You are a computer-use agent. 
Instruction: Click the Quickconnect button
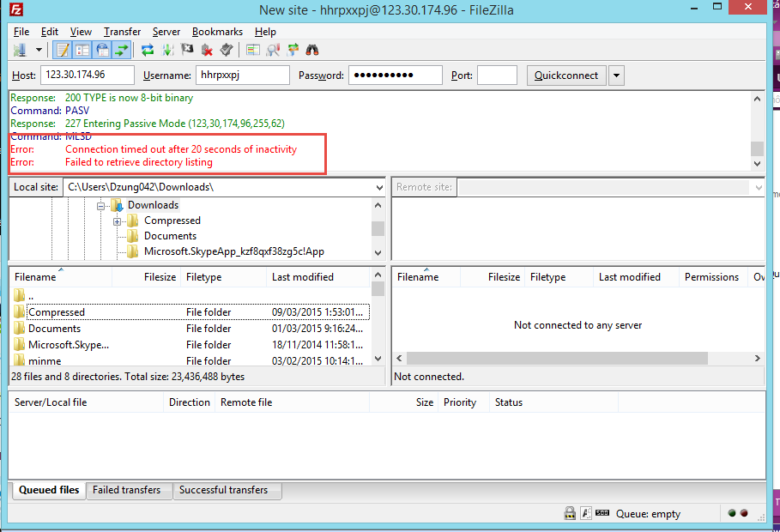coord(566,76)
